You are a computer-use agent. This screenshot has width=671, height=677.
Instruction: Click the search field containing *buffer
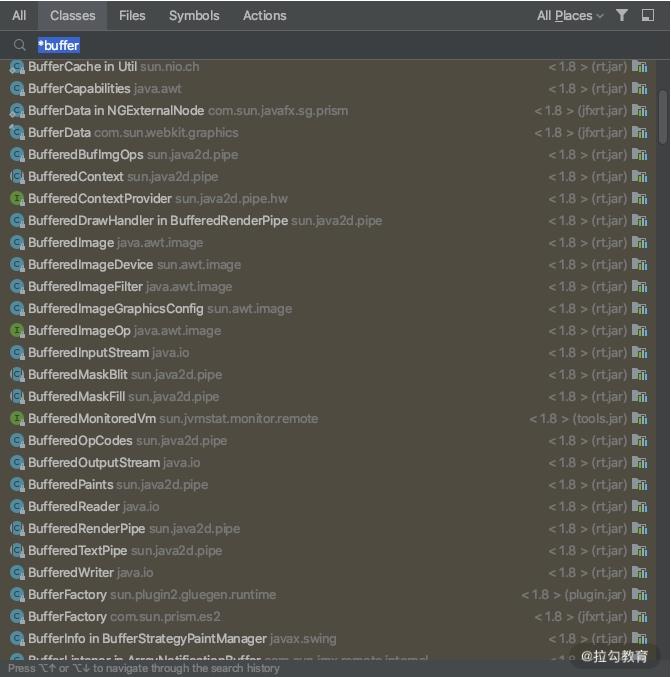point(300,45)
